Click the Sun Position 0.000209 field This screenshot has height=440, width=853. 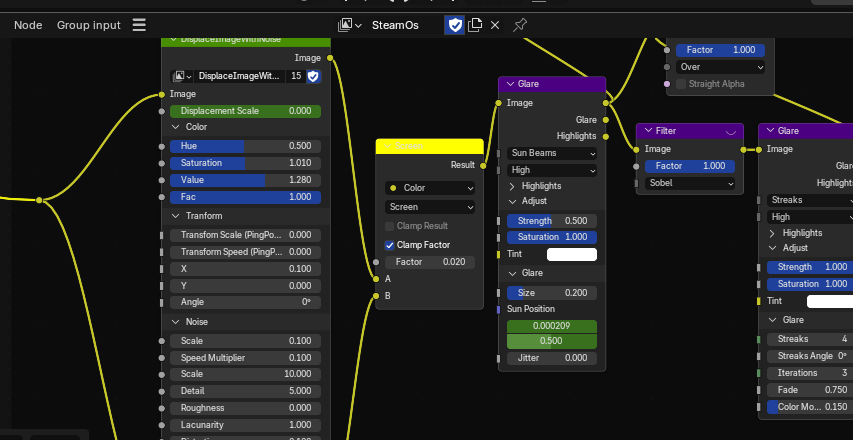click(552, 326)
